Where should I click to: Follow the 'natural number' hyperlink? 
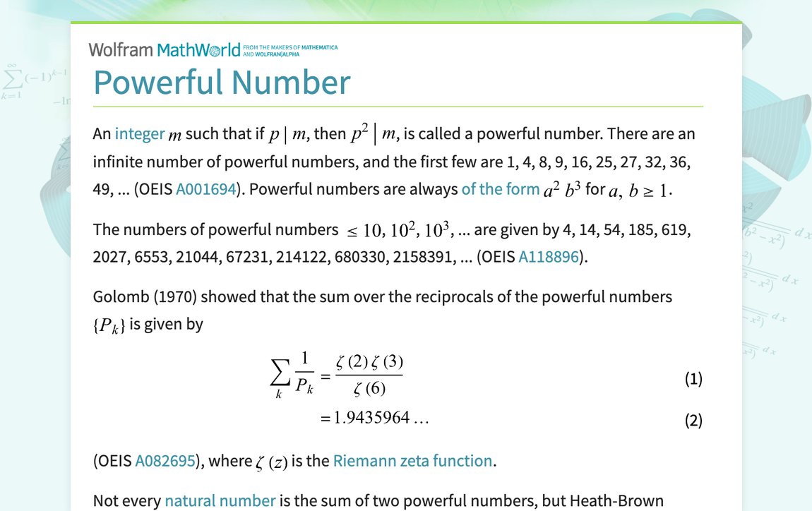coord(219,500)
